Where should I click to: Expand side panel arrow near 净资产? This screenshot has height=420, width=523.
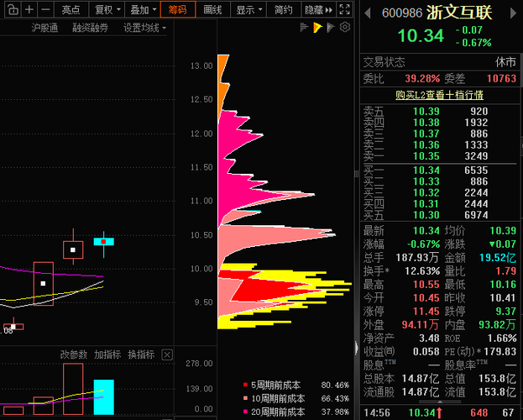tap(356, 348)
